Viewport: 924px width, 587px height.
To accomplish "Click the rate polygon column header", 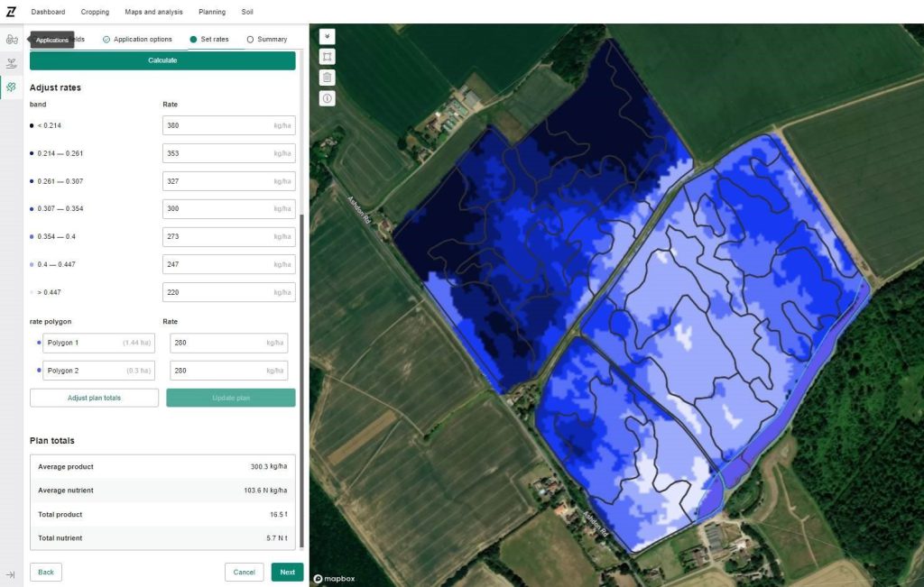I will tap(51, 322).
